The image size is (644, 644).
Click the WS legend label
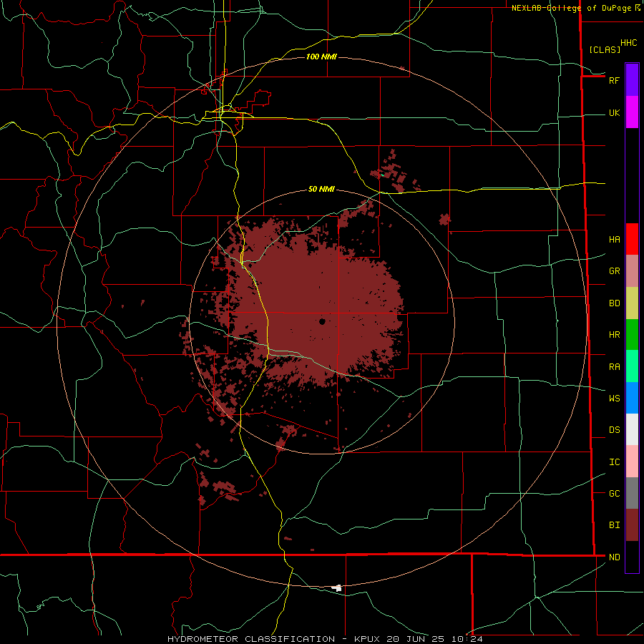click(x=614, y=398)
